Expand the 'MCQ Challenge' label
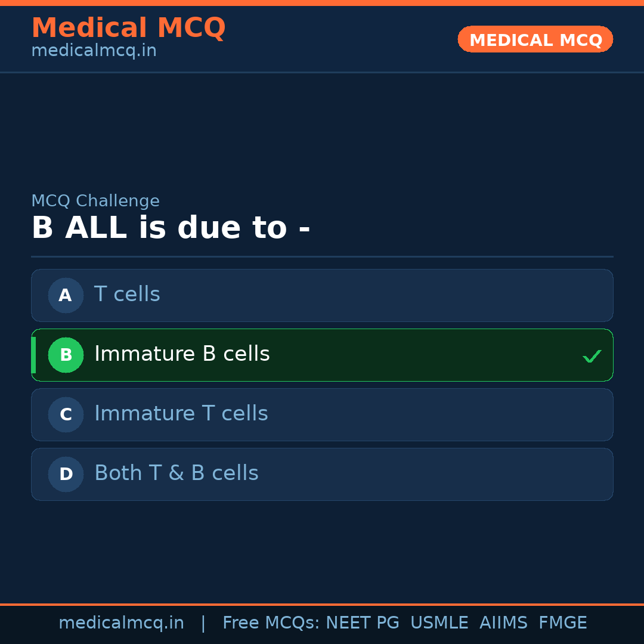 point(95,201)
